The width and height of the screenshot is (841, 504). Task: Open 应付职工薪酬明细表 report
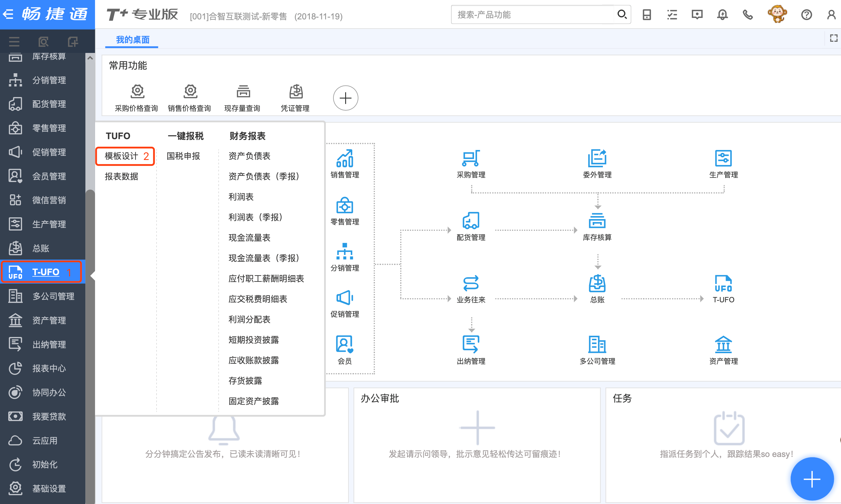tap(266, 278)
